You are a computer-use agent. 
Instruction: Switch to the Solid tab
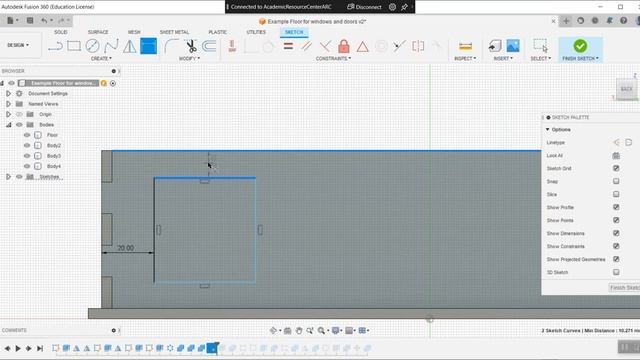coord(60,32)
